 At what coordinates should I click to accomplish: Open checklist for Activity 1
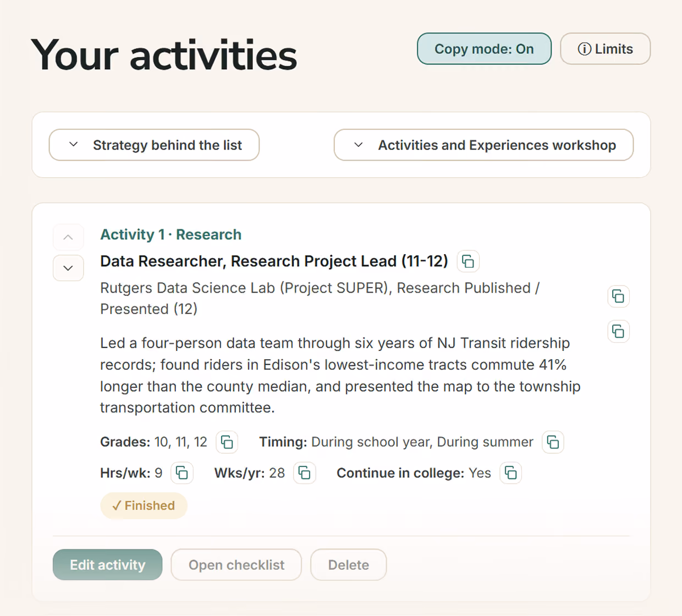(x=237, y=565)
